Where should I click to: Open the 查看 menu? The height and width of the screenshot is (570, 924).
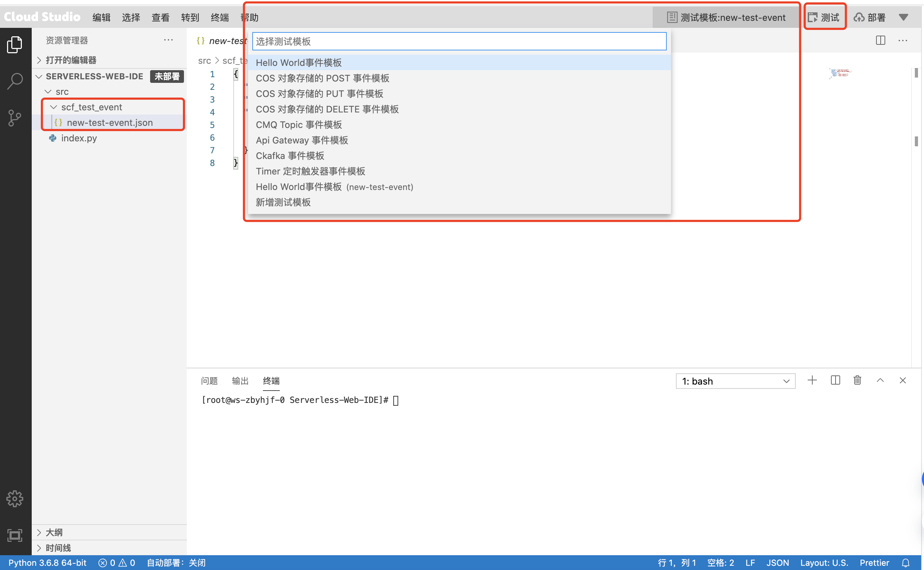161,17
